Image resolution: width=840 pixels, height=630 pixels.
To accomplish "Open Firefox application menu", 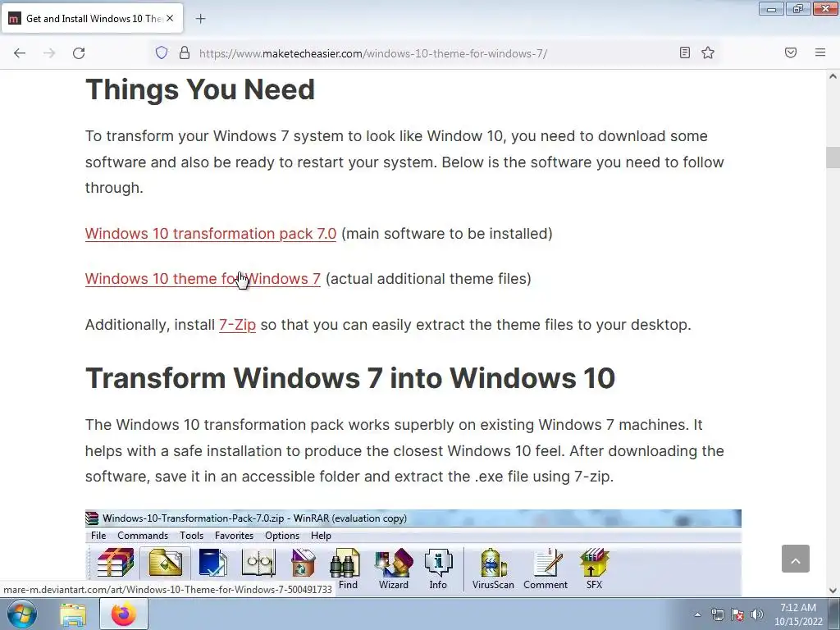I will [820, 52].
